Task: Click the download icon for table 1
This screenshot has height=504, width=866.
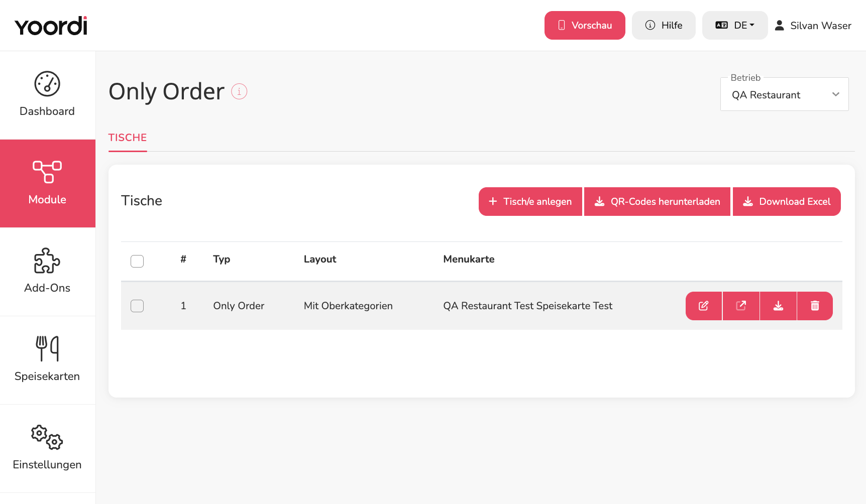Action: (778, 306)
